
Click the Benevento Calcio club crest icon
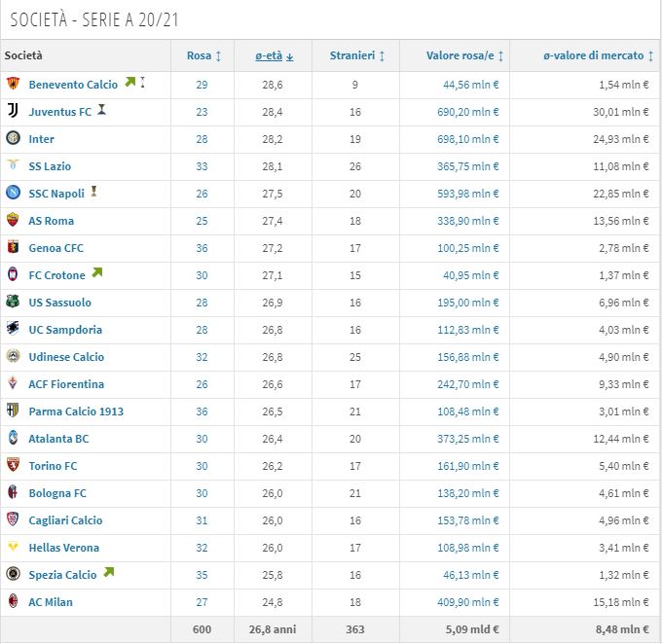point(13,85)
